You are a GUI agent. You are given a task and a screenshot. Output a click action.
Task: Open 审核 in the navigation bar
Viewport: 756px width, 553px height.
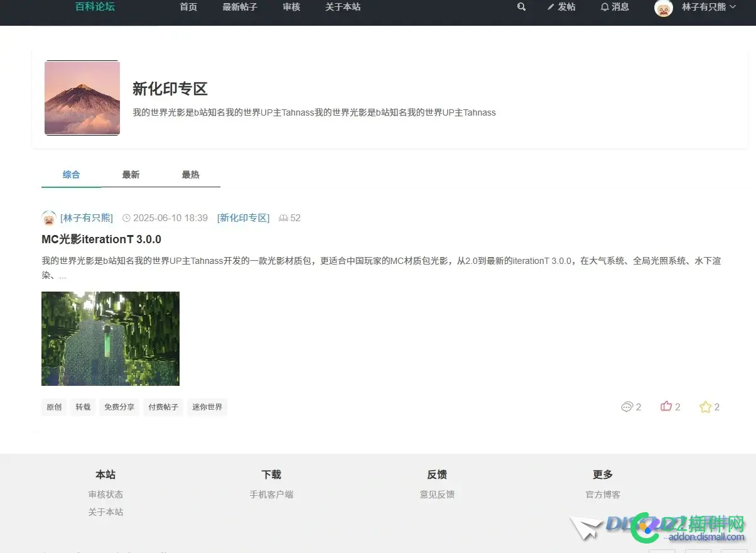291,7
